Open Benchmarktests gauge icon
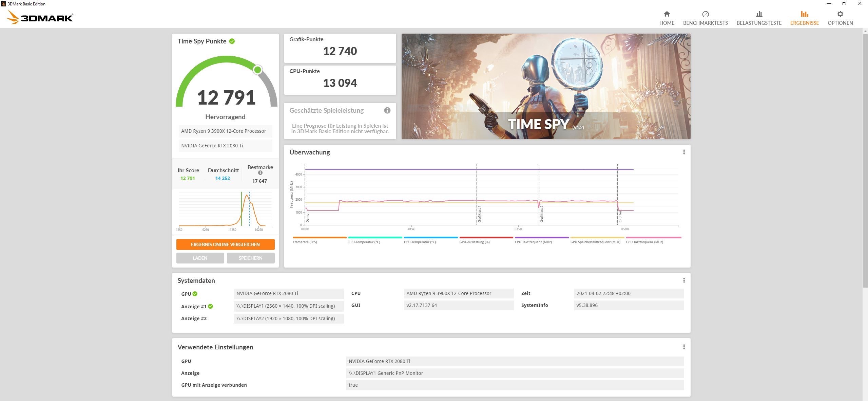 click(x=705, y=14)
